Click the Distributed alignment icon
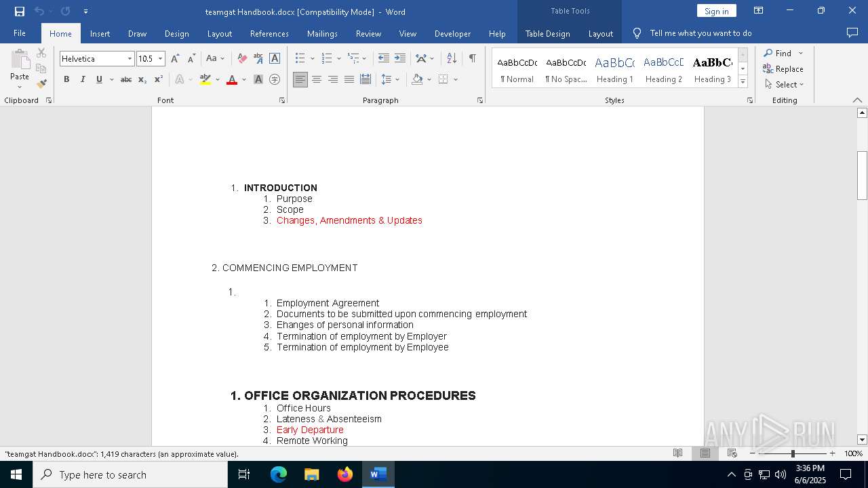The height and width of the screenshot is (488, 868). [365, 79]
